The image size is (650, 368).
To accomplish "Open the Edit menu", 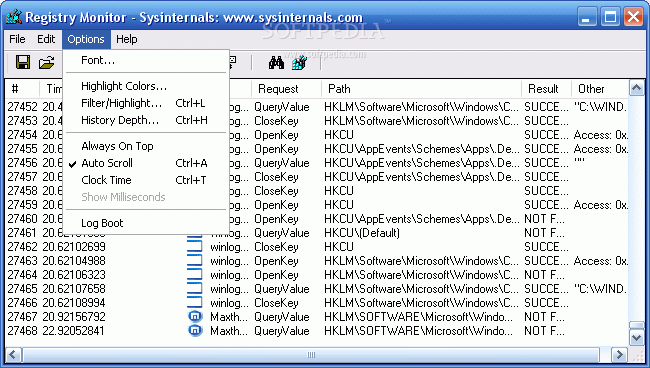I will 46,39.
